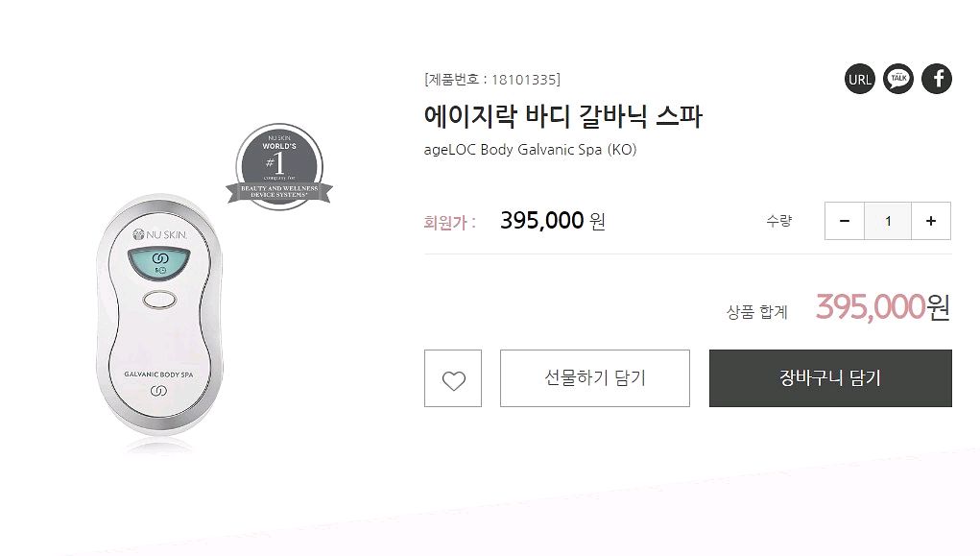Image resolution: width=980 pixels, height=556 pixels.
Task: Share product via KakaoTalk icon
Action: coord(898,79)
